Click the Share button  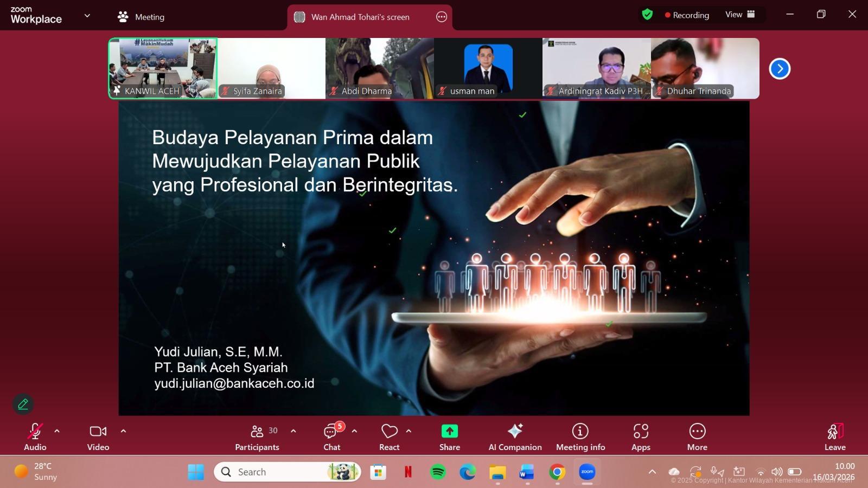449,436
